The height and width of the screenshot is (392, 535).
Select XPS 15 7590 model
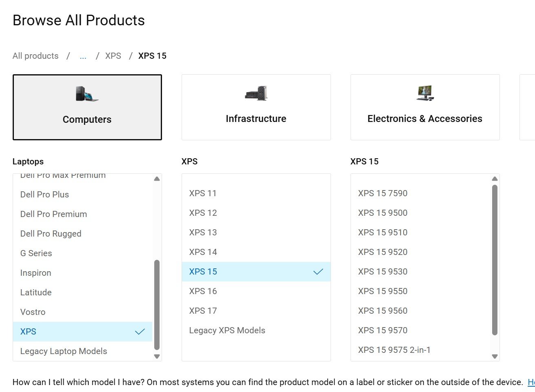tap(382, 193)
